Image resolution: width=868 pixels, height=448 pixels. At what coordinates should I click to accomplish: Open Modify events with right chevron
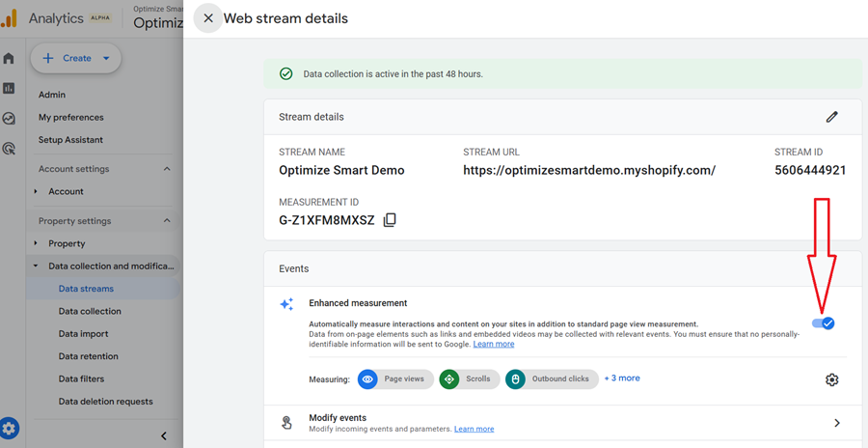click(837, 423)
